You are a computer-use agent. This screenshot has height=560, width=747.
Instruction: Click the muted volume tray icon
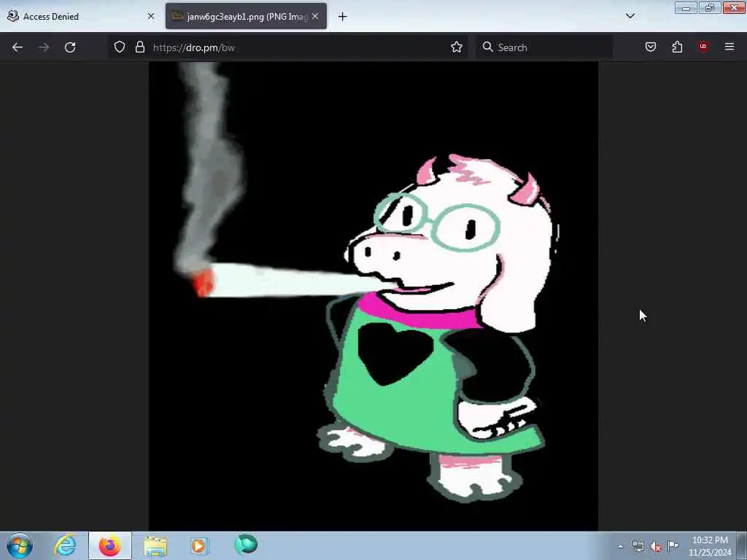pyautogui.click(x=656, y=547)
